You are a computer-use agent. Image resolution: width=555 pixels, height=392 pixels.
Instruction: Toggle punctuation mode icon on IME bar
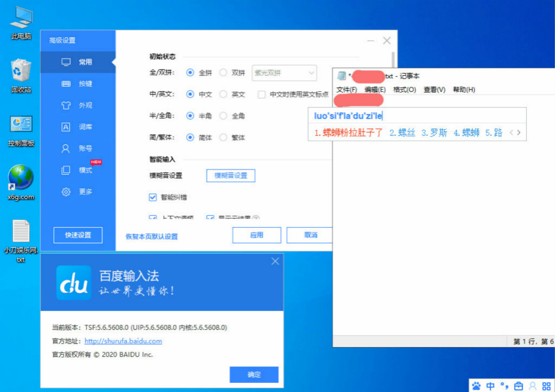pos(504,385)
